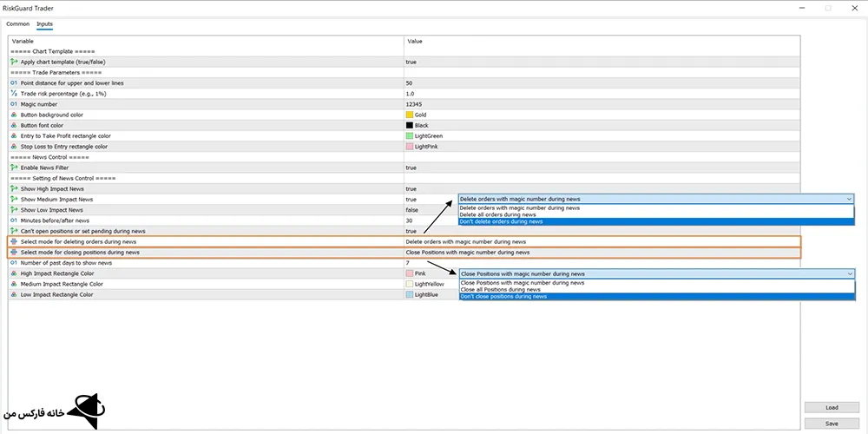The width and height of the screenshot is (868, 434).
Task: Click the Save button
Action: tap(832, 424)
